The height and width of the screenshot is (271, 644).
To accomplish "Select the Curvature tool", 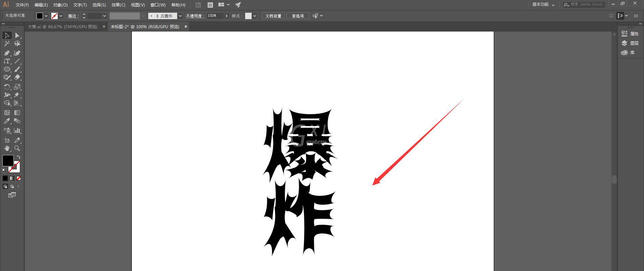I will [x=17, y=53].
